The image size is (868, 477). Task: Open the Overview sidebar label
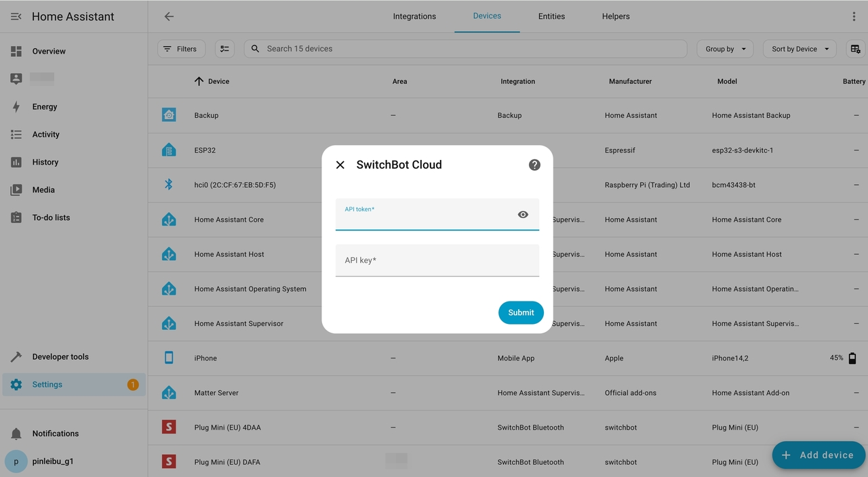[49, 51]
